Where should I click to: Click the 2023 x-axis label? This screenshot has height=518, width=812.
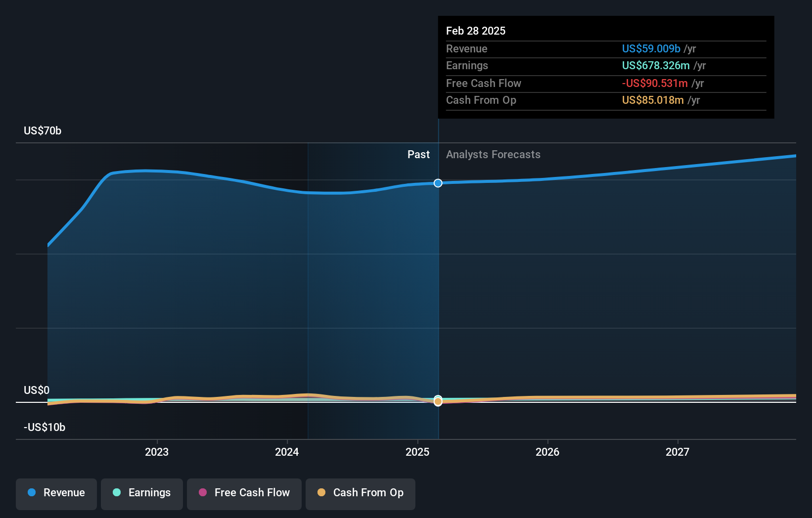point(157,452)
